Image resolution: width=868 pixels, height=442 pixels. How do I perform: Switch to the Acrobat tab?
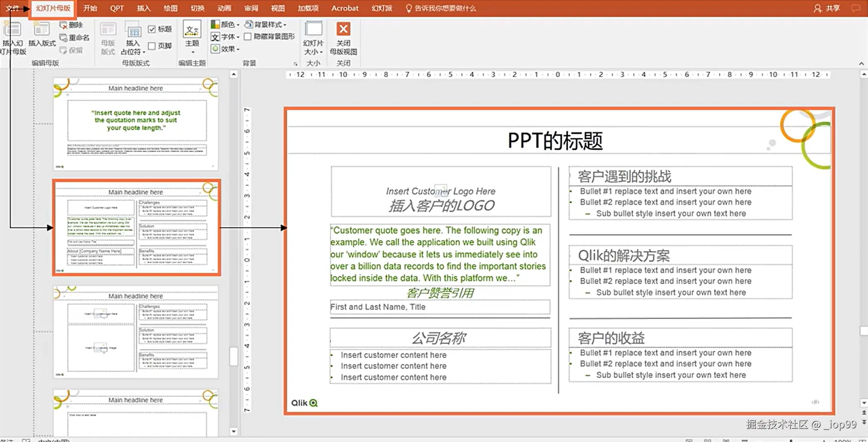(345, 8)
